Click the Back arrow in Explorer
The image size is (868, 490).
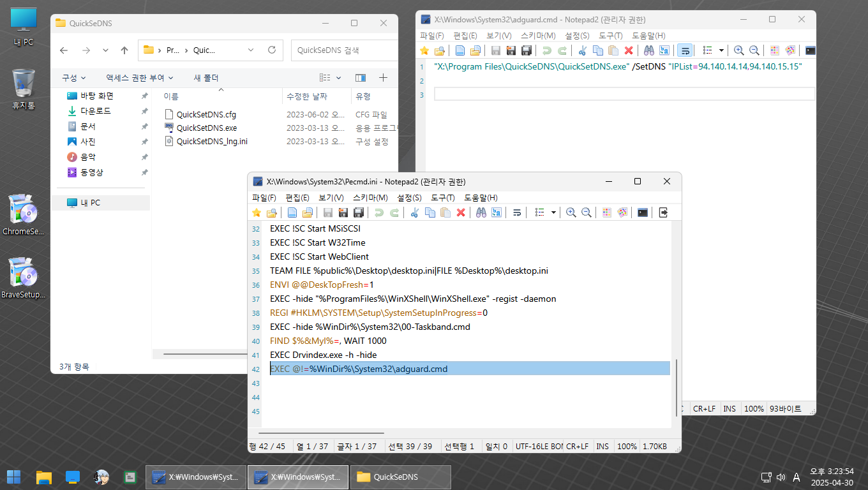[64, 50]
